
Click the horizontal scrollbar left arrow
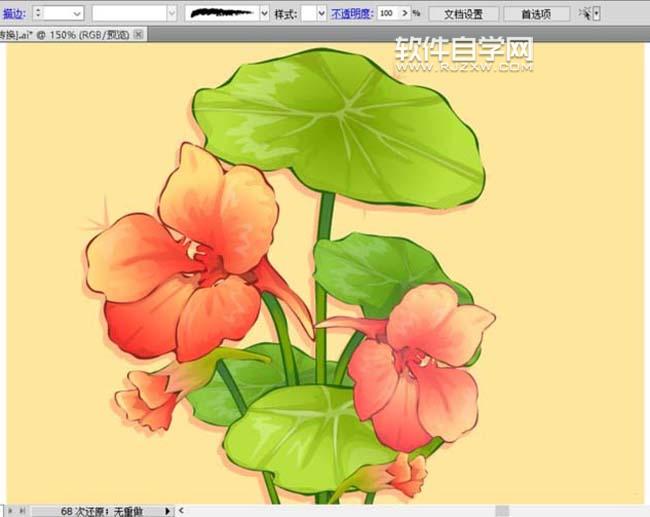(183, 511)
